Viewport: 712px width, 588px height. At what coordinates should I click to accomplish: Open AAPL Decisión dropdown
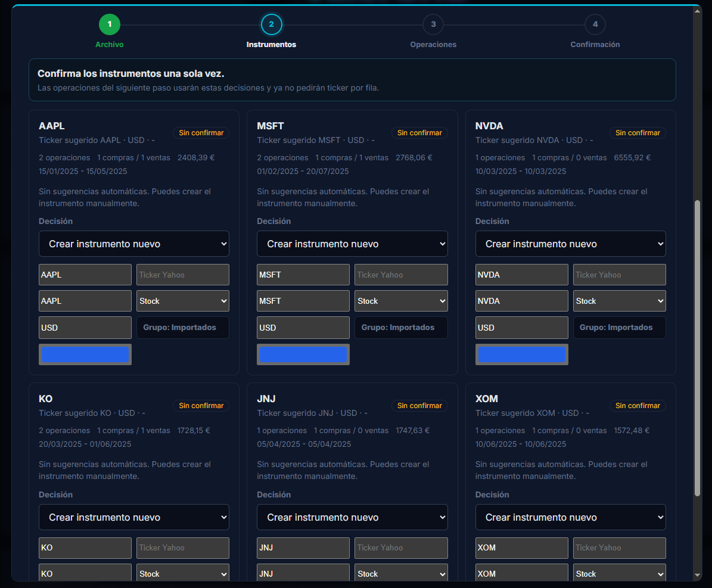tap(134, 244)
